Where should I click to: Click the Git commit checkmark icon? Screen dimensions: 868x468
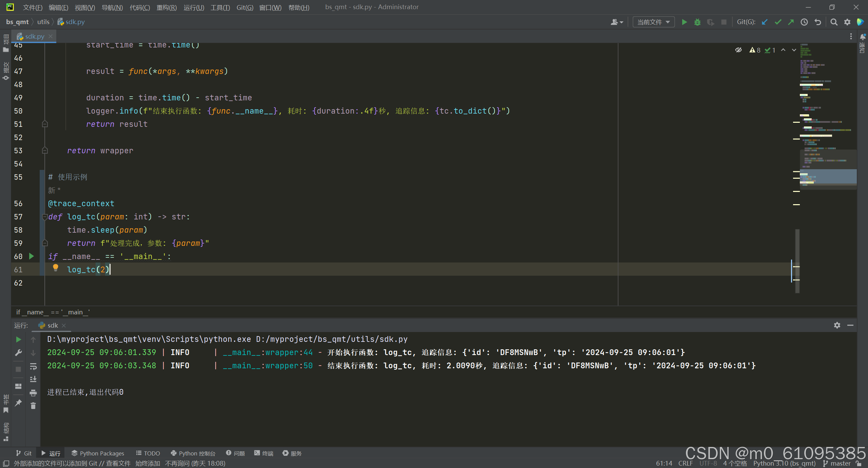tap(778, 22)
